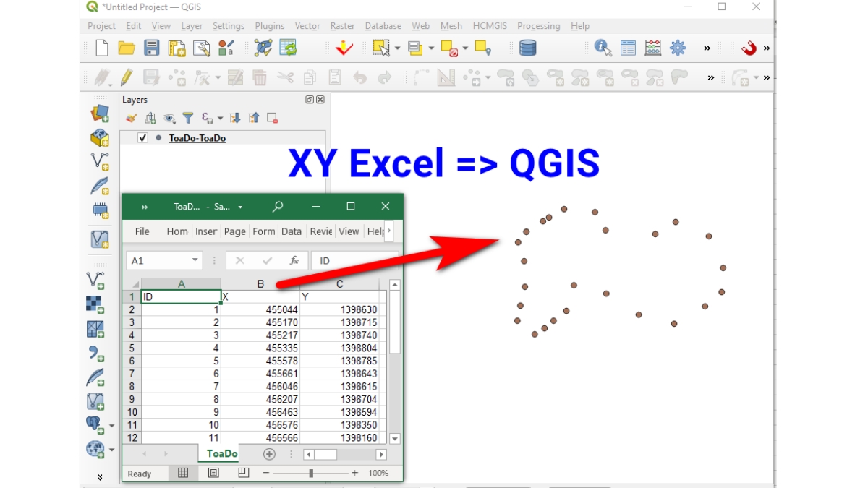Expand more sidebar tools chevron
Viewport: 868px width, 488px height.
[100, 477]
